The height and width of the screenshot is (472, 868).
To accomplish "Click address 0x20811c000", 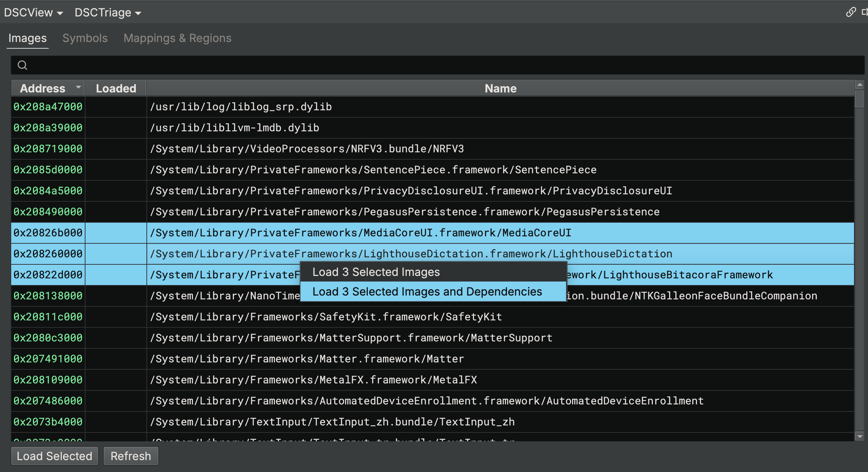I will 48,317.
